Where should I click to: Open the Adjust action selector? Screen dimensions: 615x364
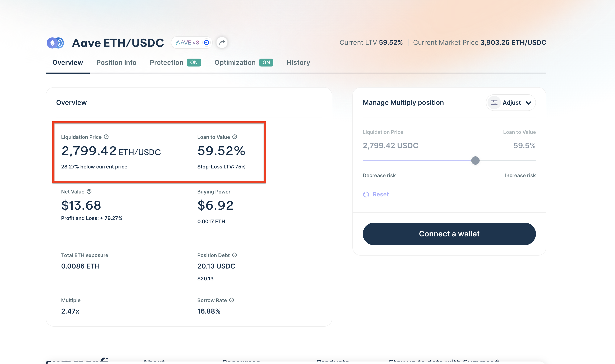tap(511, 103)
